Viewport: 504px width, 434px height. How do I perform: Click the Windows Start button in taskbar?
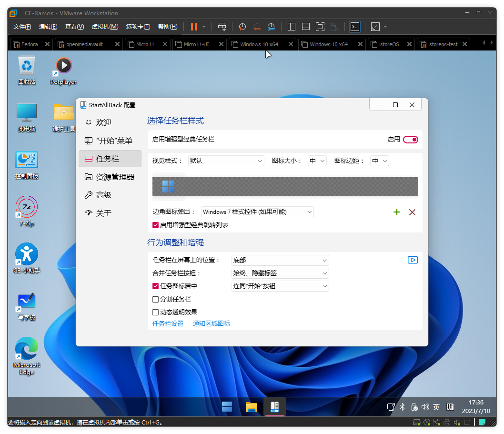[227, 406]
